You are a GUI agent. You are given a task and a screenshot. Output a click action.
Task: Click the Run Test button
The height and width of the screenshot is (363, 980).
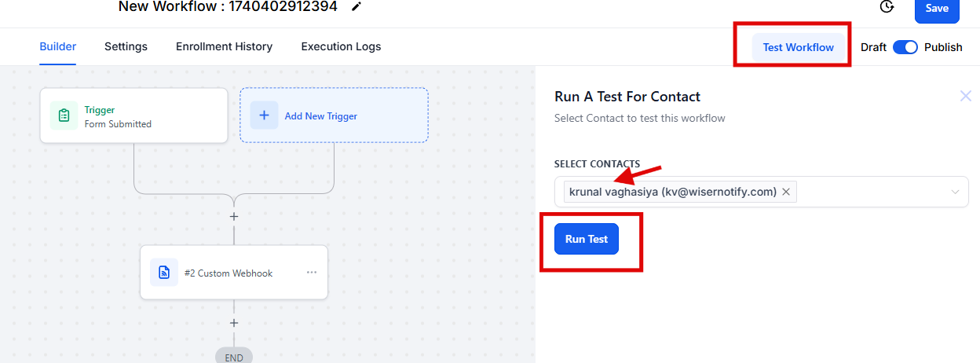(587, 239)
